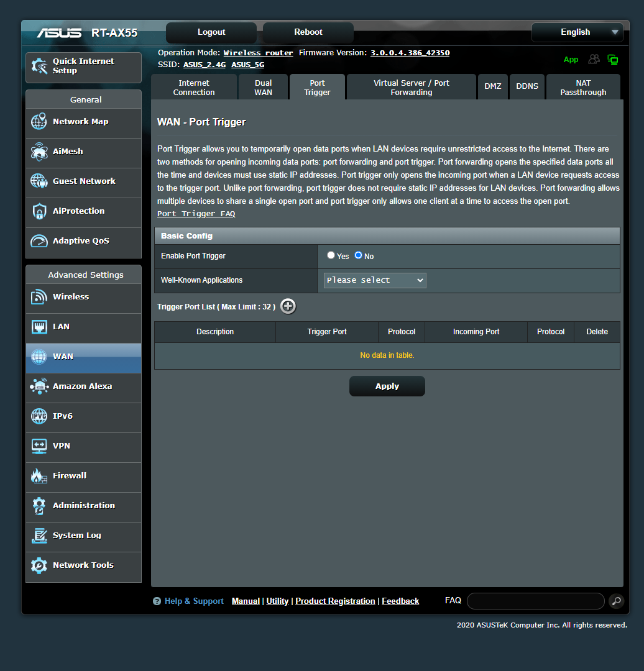
Task: Click the Wireless router operation mode link
Action: [258, 53]
